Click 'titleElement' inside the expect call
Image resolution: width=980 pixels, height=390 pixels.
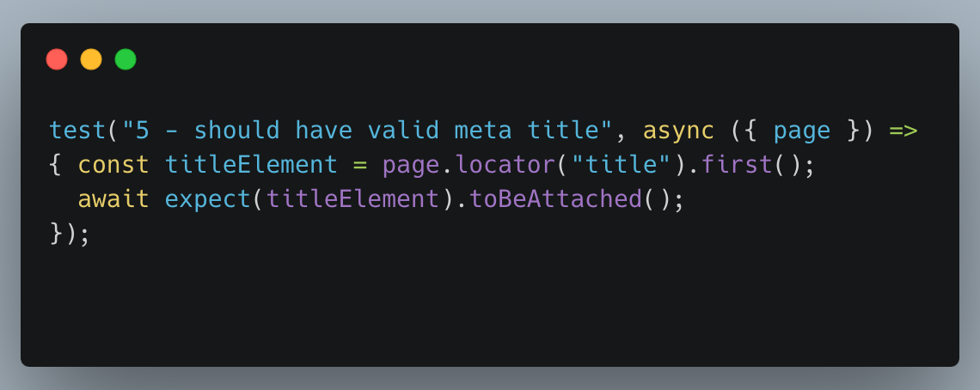(x=353, y=199)
